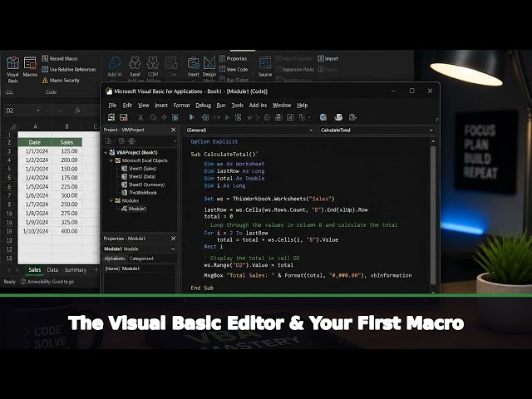Click Import in the XML ribbon group

[x=328, y=58]
